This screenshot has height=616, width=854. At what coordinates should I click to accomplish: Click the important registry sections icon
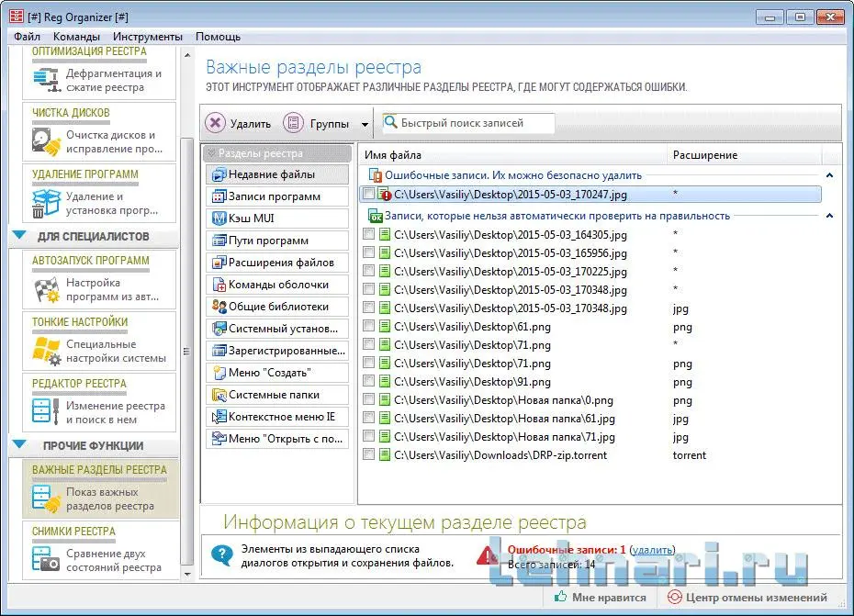(x=46, y=498)
